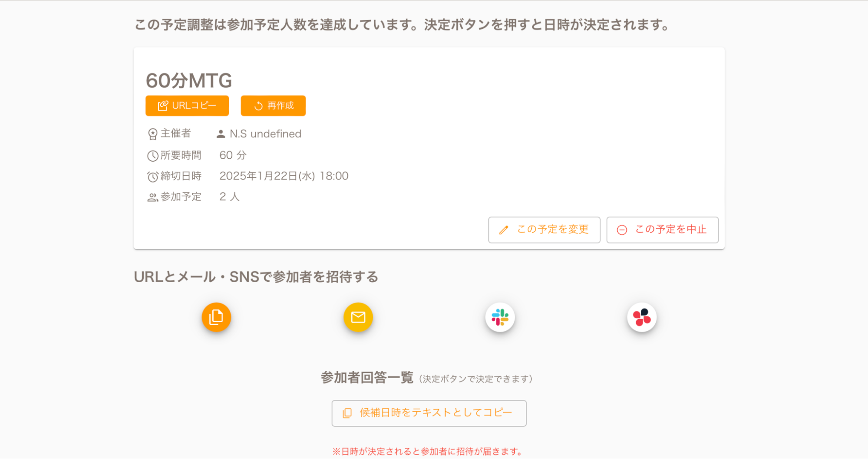Share the invitation using the Slack icon
The height and width of the screenshot is (459, 868).
click(500, 317)
